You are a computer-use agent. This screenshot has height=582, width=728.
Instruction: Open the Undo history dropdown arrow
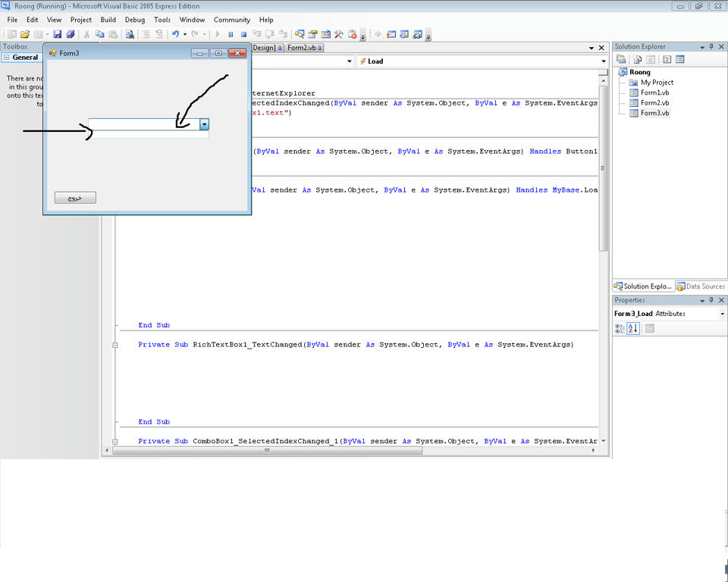tap(185, 34)
